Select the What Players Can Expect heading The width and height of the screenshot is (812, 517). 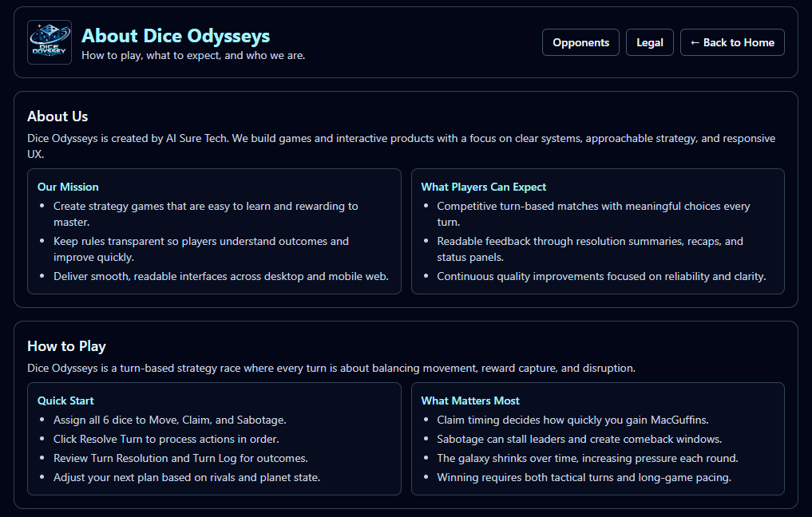pyautogui.click(x=483, y=187)
